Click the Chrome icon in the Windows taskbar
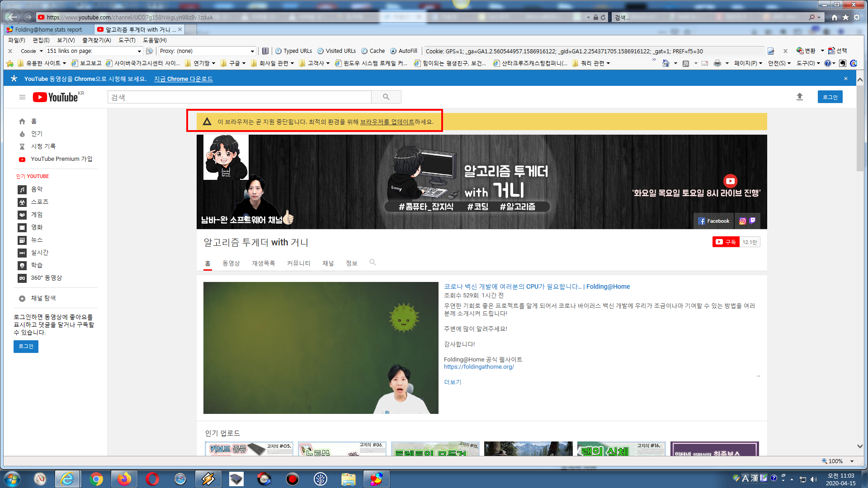This screenshot has height=488, width=868. (96, 479)
